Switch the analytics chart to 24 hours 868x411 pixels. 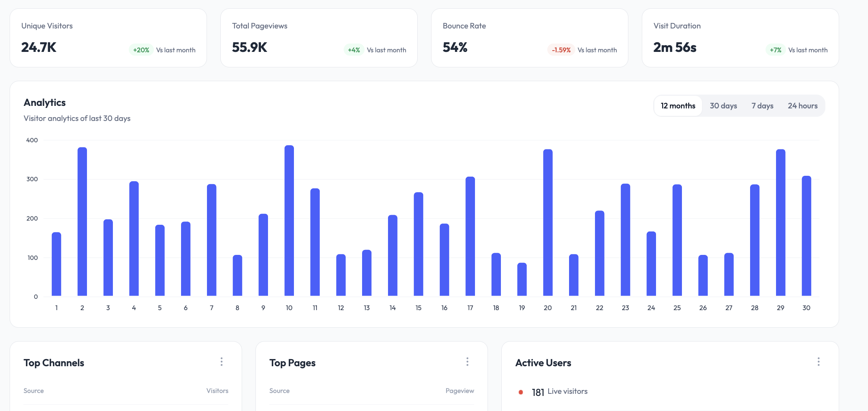803,105
